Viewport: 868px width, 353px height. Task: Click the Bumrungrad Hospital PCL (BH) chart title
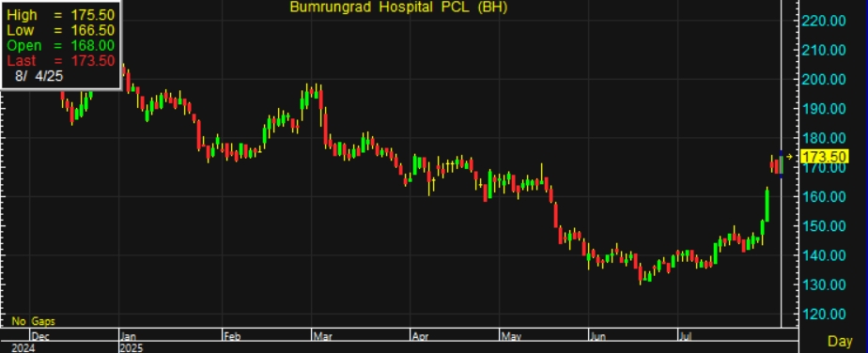(398, 8)
